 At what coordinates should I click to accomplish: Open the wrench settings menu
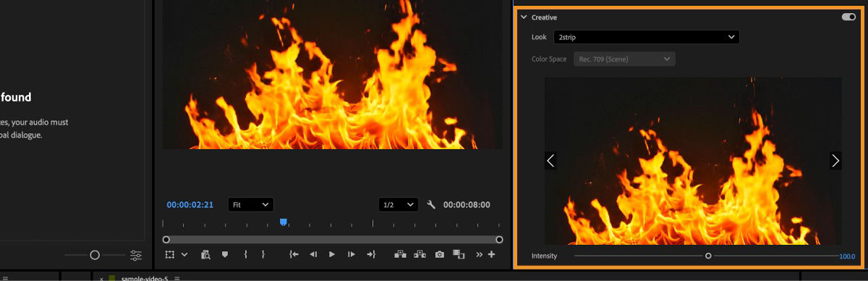click(432, 205)
